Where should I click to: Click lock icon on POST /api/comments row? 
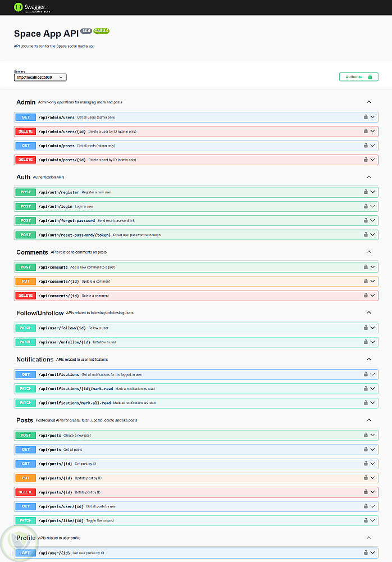tap(365, 268)
